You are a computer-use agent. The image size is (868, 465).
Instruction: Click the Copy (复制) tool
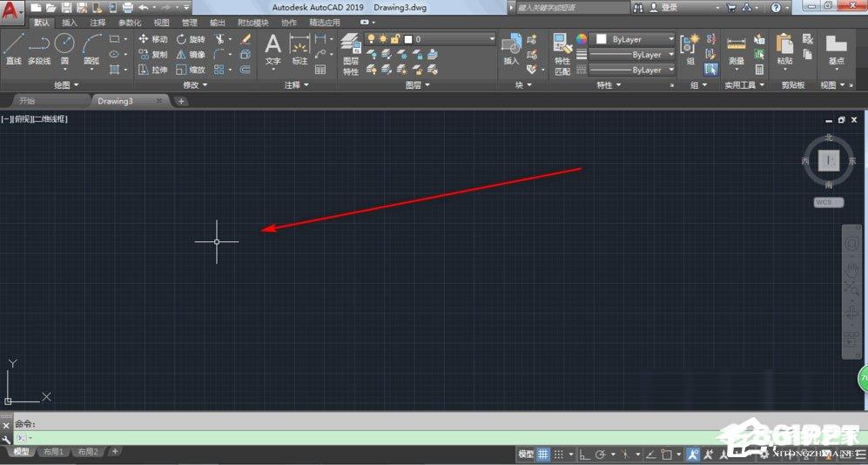coord(152,54)
